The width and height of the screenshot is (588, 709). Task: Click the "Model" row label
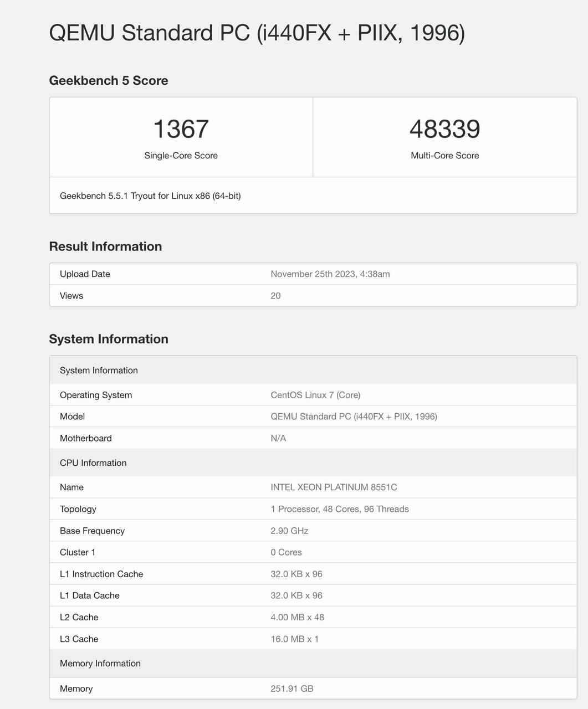point(72,417)
